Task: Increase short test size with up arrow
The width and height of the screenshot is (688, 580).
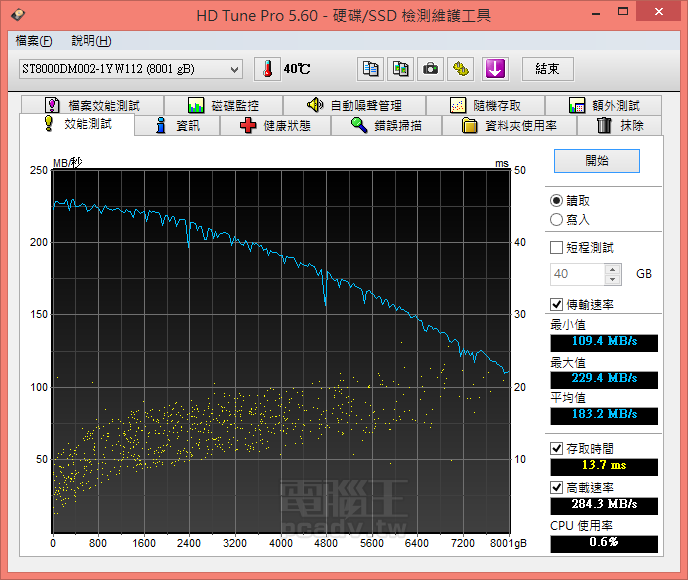Action: click(613, 269)
